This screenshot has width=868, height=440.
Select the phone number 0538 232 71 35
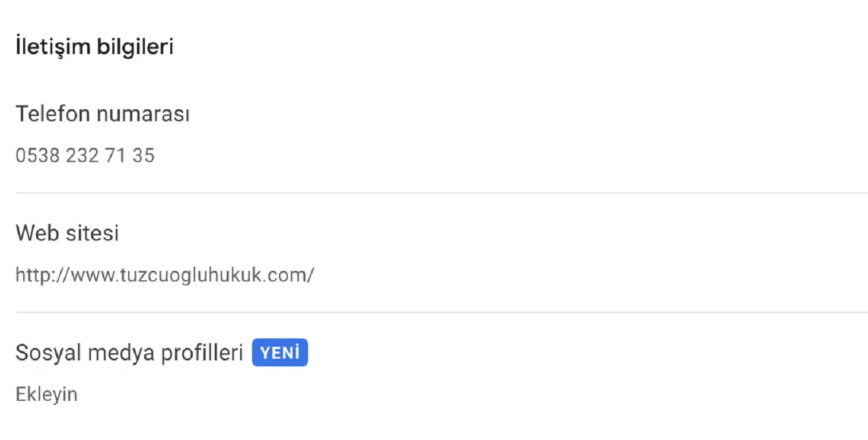coord(85,156)
